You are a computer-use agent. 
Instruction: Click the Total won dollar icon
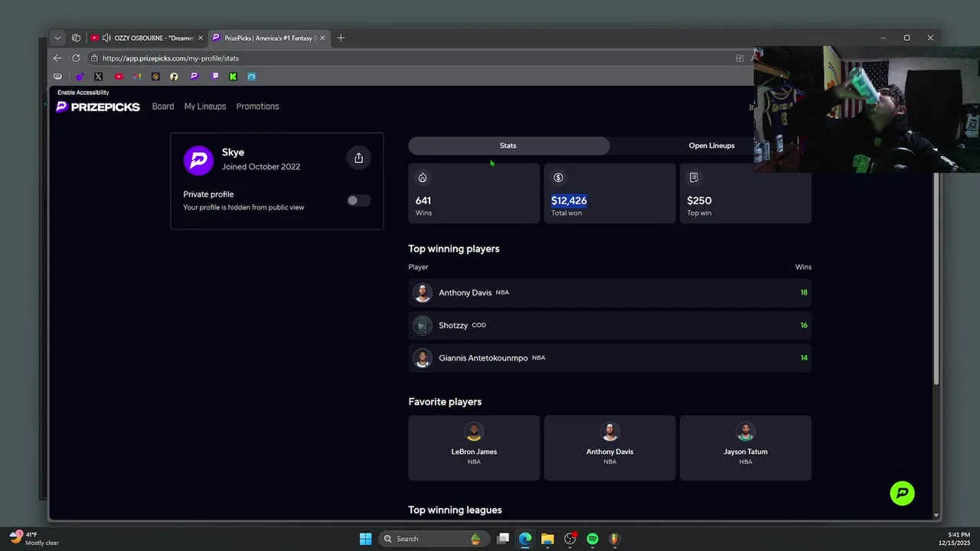(x=558, y=178)
